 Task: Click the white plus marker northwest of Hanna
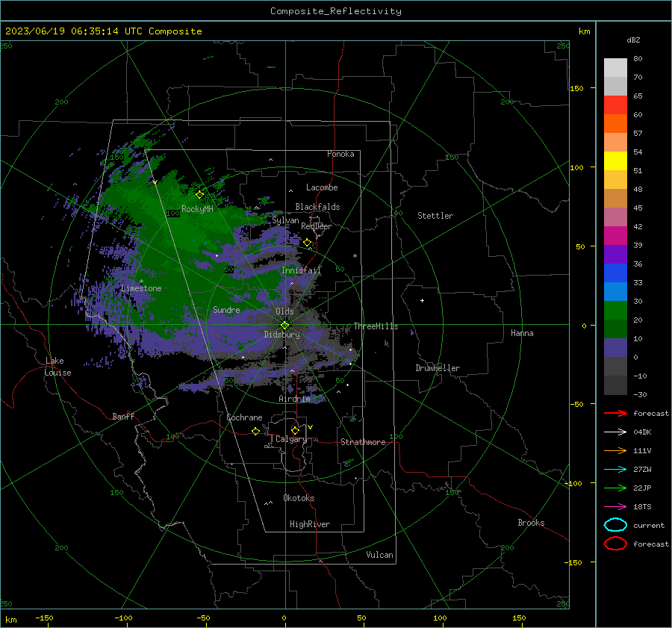pos(422,300)
